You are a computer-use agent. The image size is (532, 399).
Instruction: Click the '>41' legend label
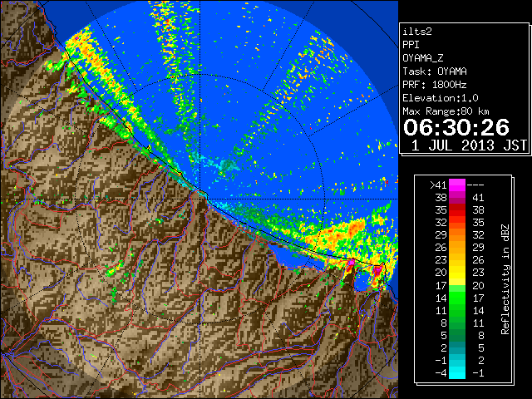click(438, 185)
